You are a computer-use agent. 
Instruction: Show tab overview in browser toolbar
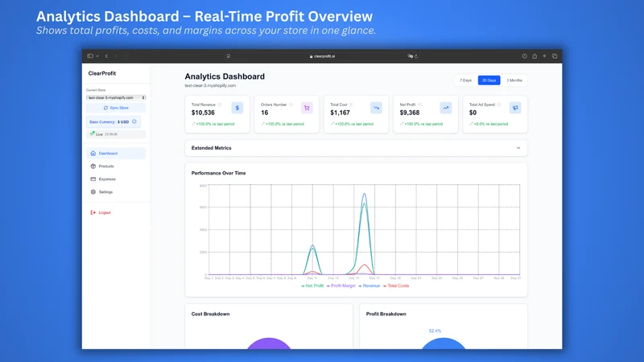[x=555, y=56]
